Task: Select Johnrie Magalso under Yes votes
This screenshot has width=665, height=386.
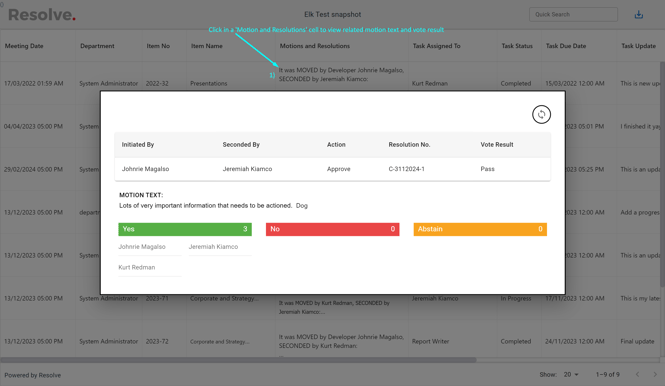Action: point(142,247)
